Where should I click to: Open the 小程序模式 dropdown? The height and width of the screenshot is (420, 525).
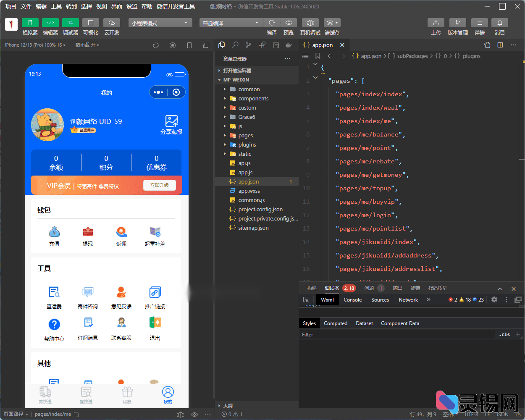[x=160, y=23]
